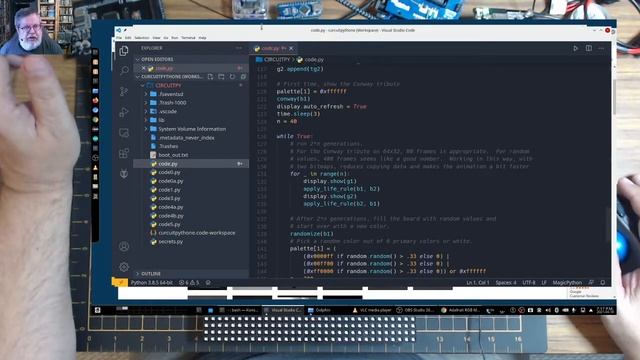
Task: Open code5.py in explorer
Action: 191,224
